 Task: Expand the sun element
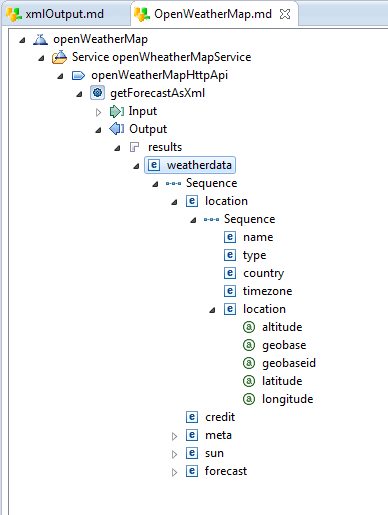(x=174, y=454)
